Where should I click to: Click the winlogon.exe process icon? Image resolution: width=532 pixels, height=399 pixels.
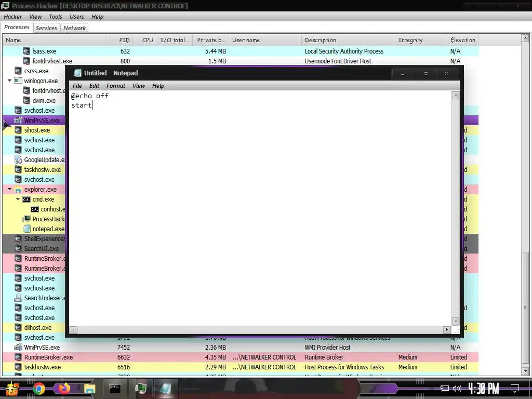click(x=18, y=81)
